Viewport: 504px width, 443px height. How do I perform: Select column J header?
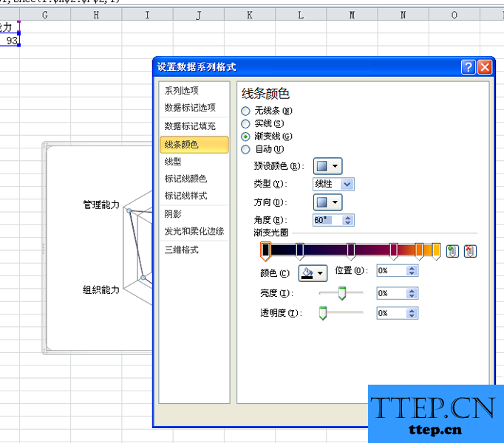(x=198, y=15)
